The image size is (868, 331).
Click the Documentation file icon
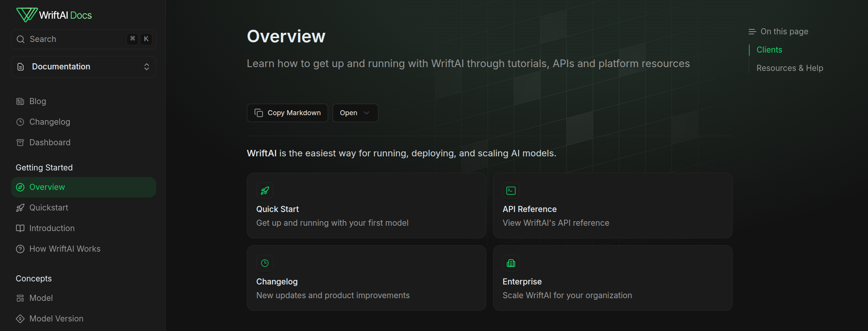click(x=21, y=67)
